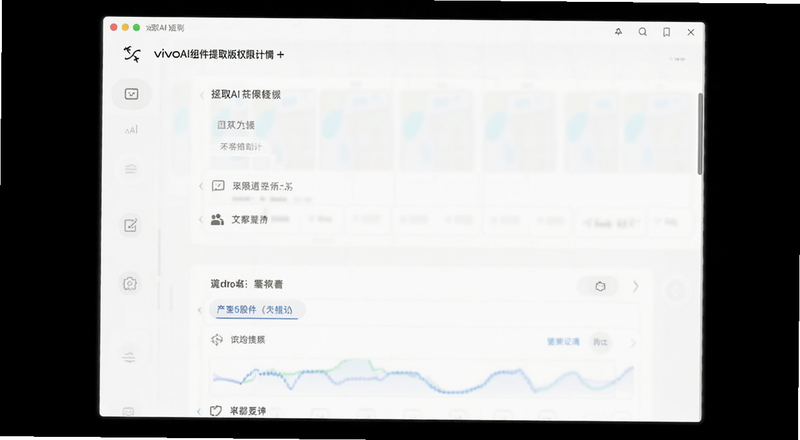Click the vivoAI window title text
800x440 pixels.
pos(214,55)
